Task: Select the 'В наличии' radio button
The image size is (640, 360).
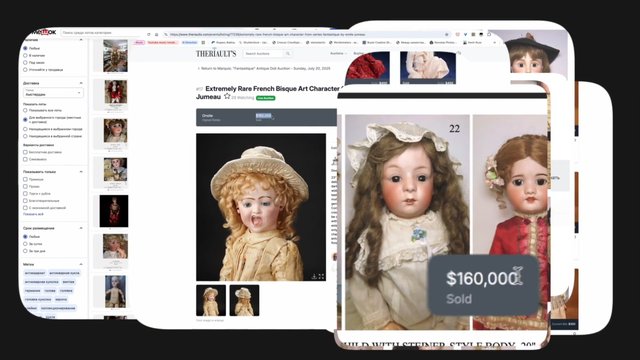Action: [x=25, y=56]
